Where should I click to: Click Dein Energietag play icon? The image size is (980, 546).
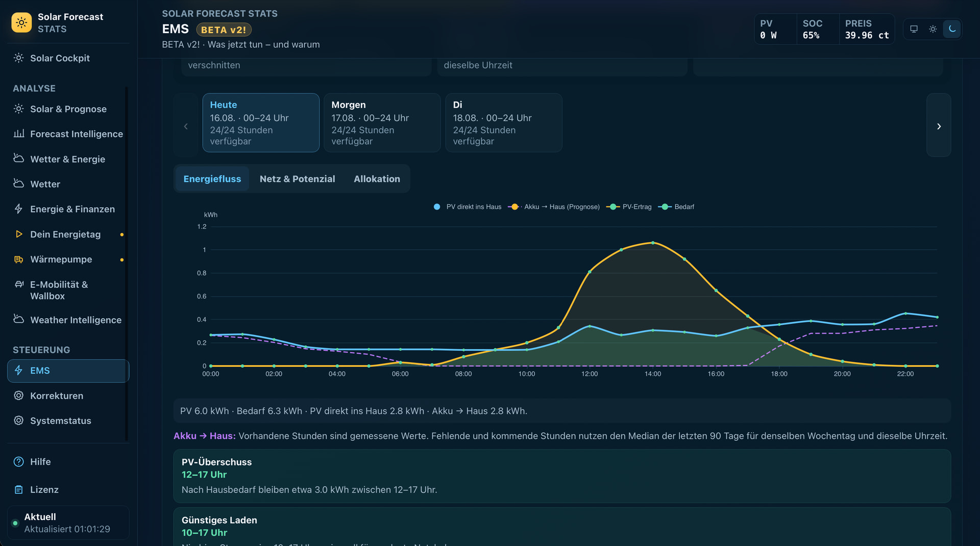(19, 234)
